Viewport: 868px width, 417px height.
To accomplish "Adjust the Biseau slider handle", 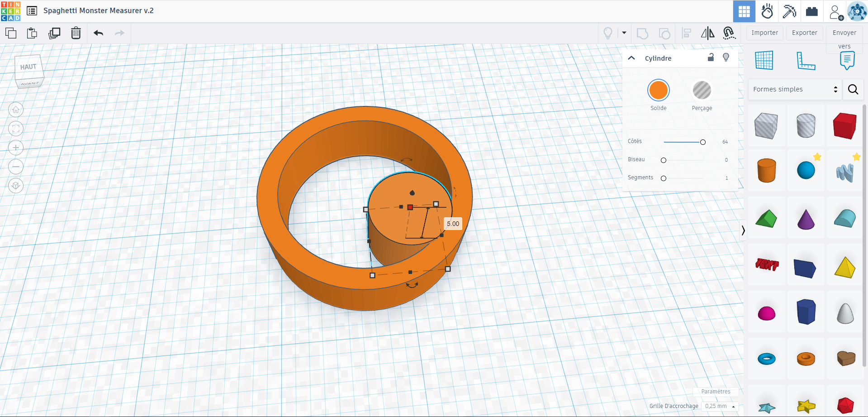I will coord(664,160).
